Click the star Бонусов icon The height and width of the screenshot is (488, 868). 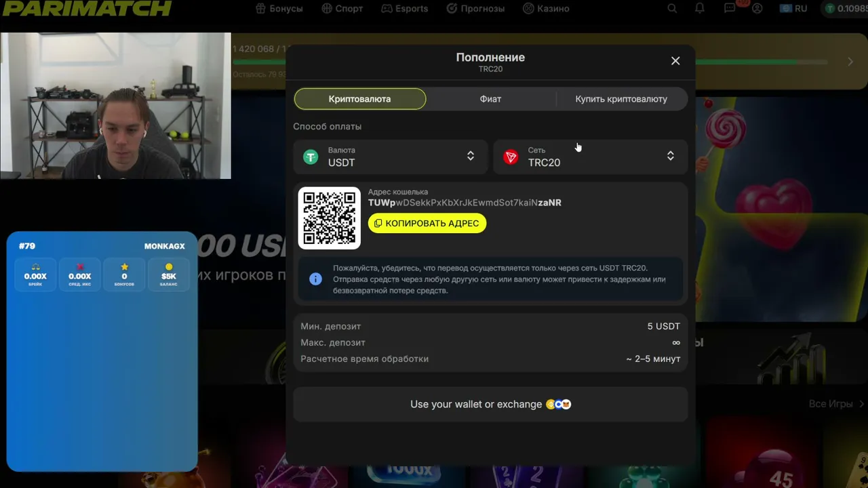pos(124,267)
